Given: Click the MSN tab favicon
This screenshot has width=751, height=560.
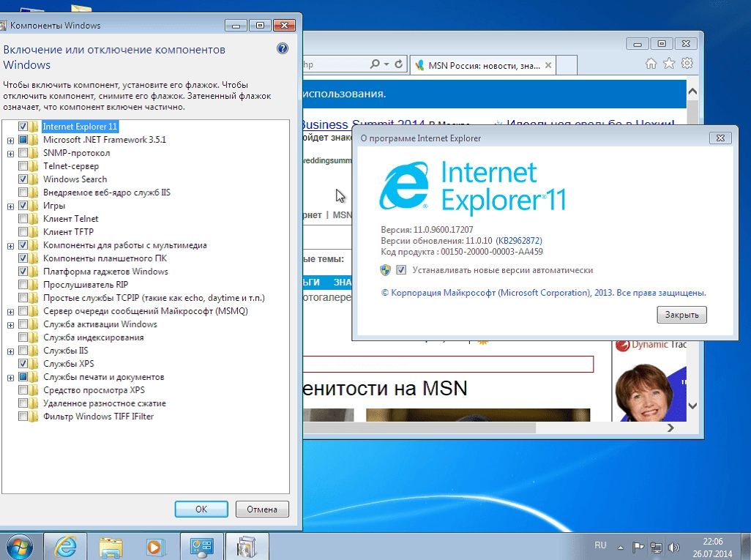Looking at the screenshot, I should coord(419,65).
